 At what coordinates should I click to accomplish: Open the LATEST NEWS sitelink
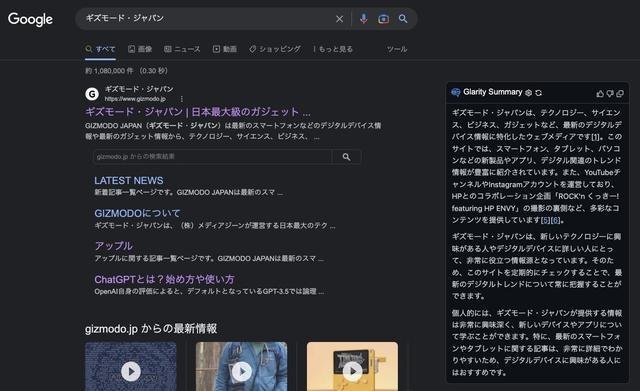coord(129,180)
